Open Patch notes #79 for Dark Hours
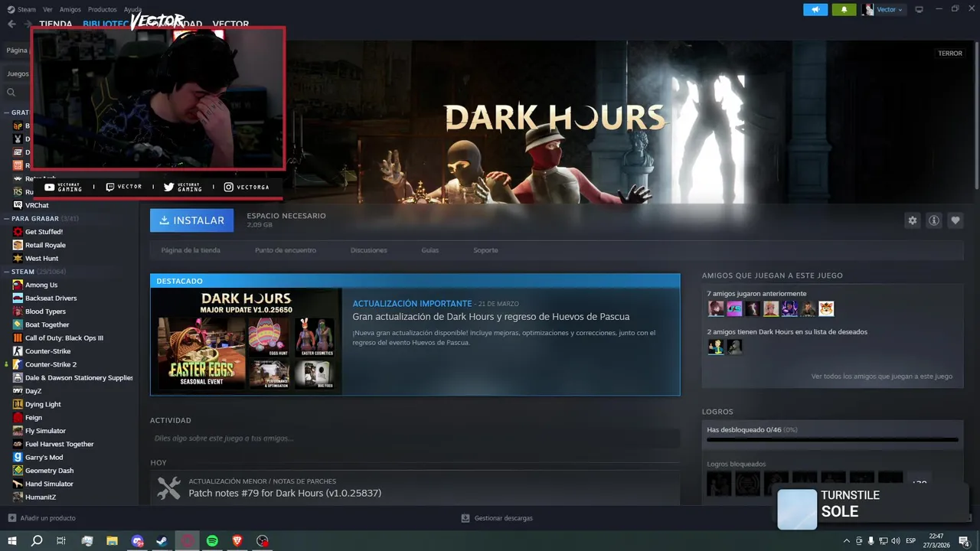 [285, 494]
